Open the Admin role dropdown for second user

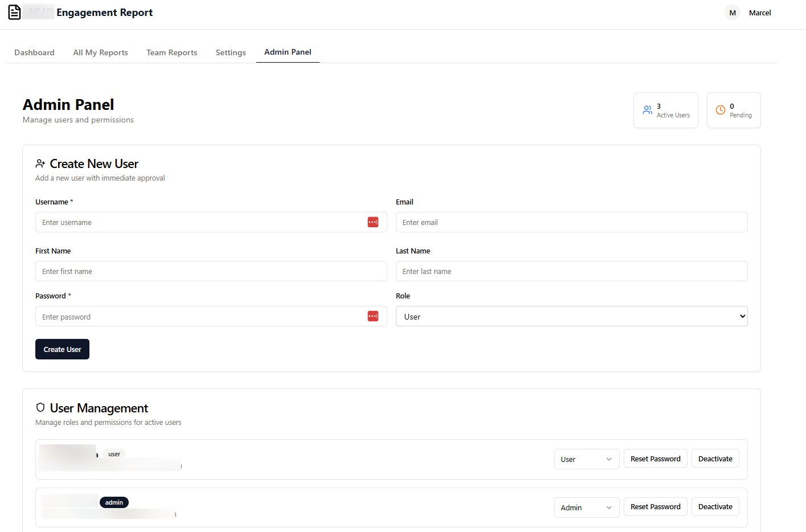(x=587, y=507)
